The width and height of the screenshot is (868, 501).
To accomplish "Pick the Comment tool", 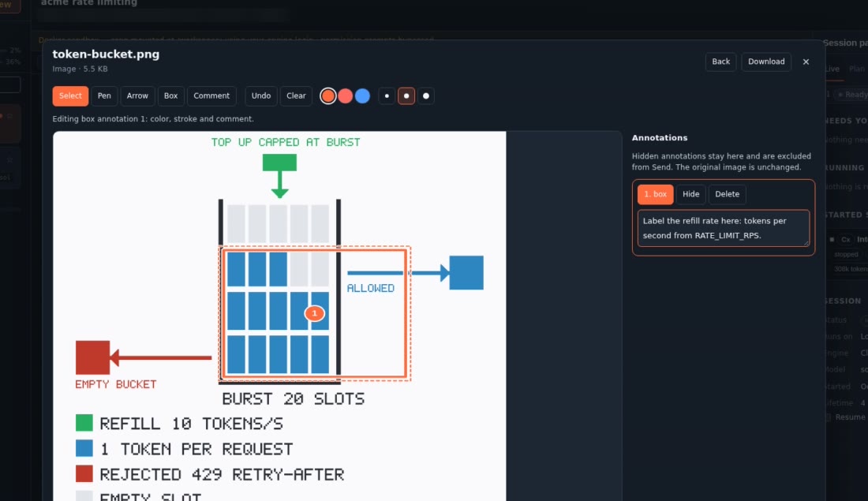I will [x=211, y=95].
